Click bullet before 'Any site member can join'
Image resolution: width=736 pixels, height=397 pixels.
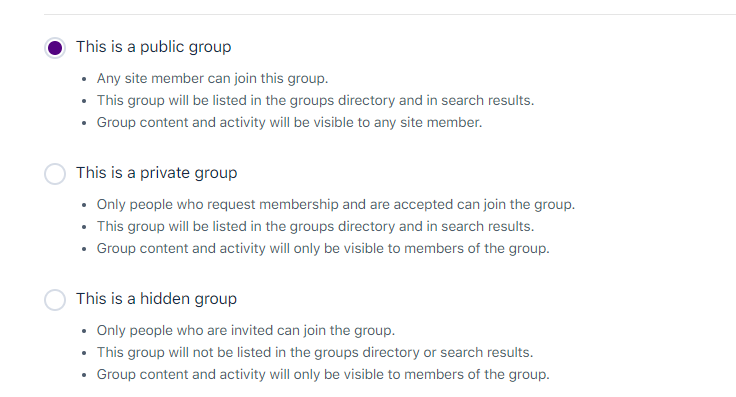pos(84,79)
